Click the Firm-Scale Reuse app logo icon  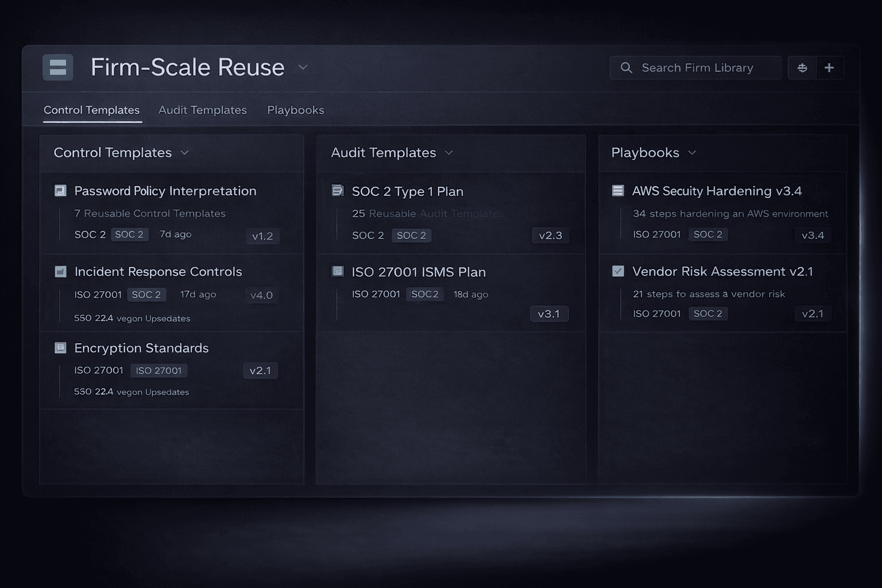tap(58, 67)
